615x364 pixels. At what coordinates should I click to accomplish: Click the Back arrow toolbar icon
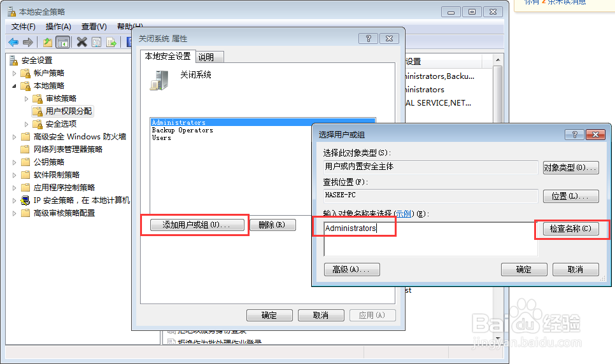point(13,42)
